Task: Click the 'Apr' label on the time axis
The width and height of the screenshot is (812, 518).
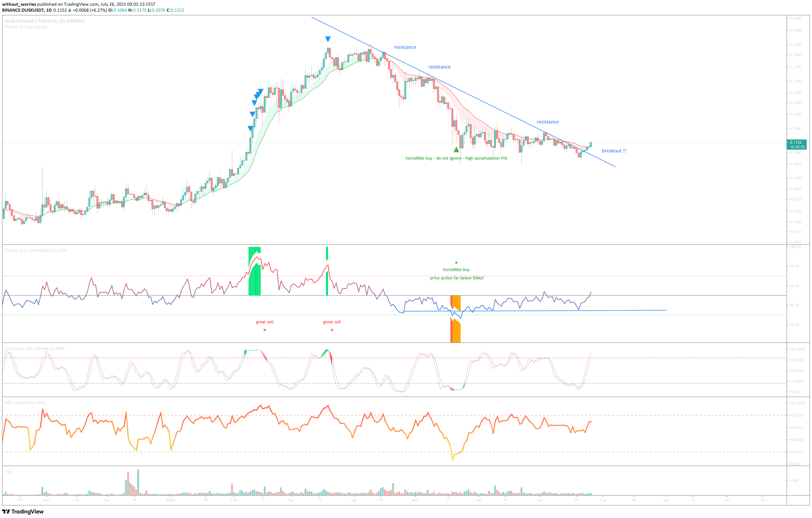Action: [354, 500]
